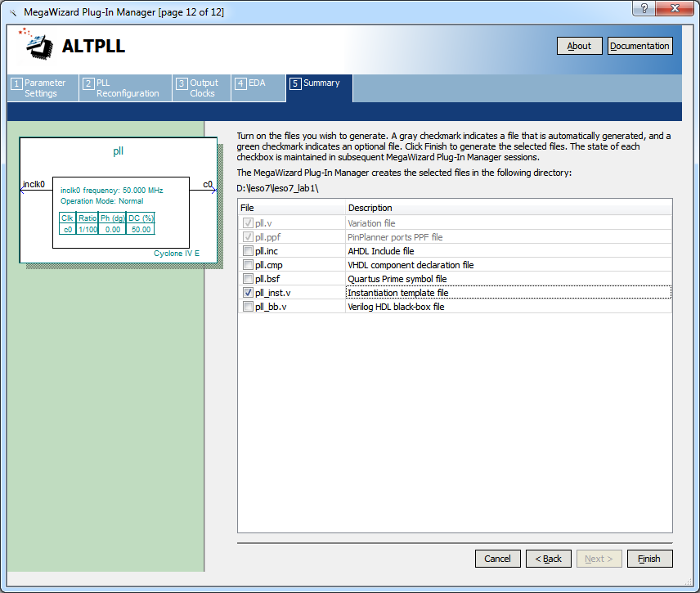Viewport: 700px width, 593px height.
Task: Toggle the pll.v variation file checkbox
Action: tap(248, 222)
